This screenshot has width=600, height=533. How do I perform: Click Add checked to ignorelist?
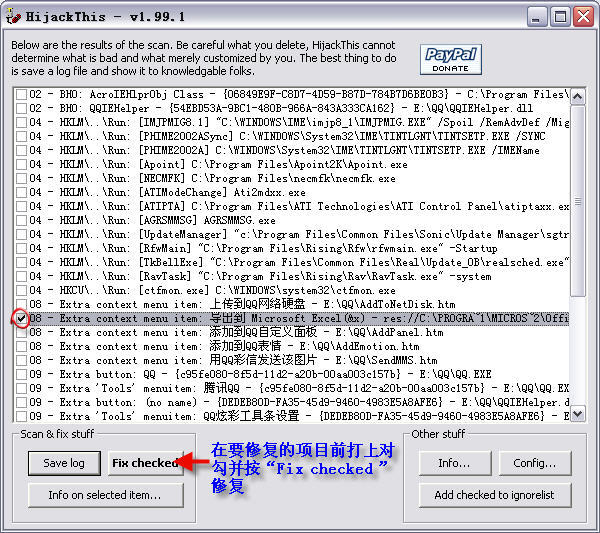coord(495,495)
